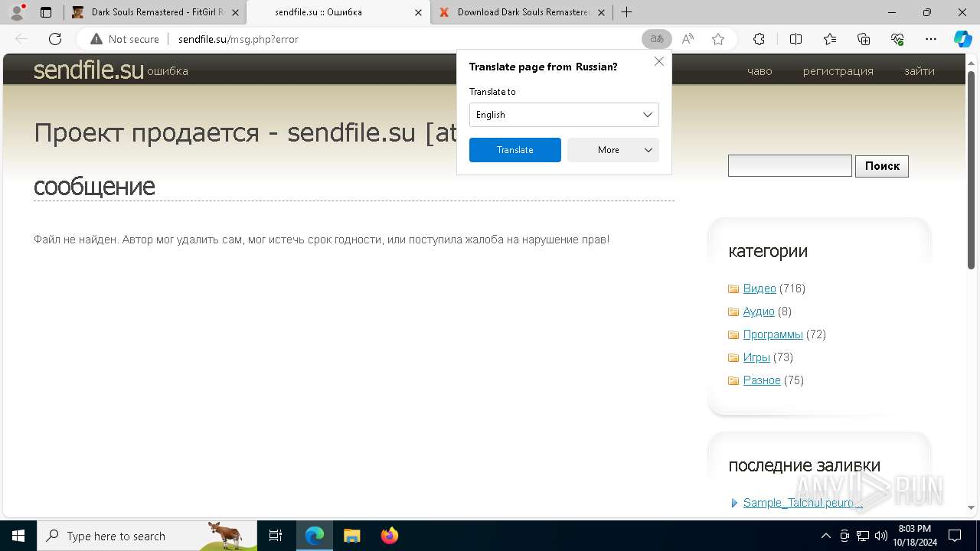This screenshot has width=980, height=551.
Task: Refresh the sendfile.su page
Action: (55, 39)
